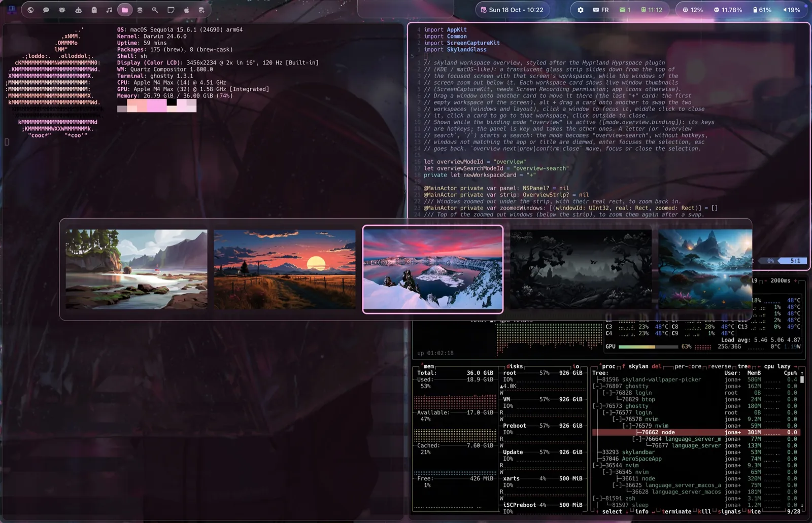Click the train schedule indicator 11:12

652,10
